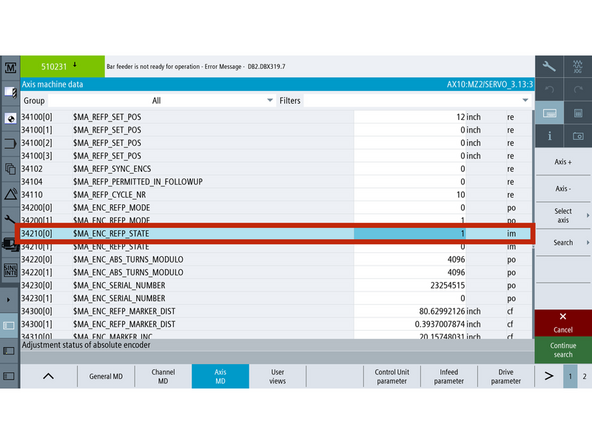
Task: Click the Continue search button
Action: [563, 350]
